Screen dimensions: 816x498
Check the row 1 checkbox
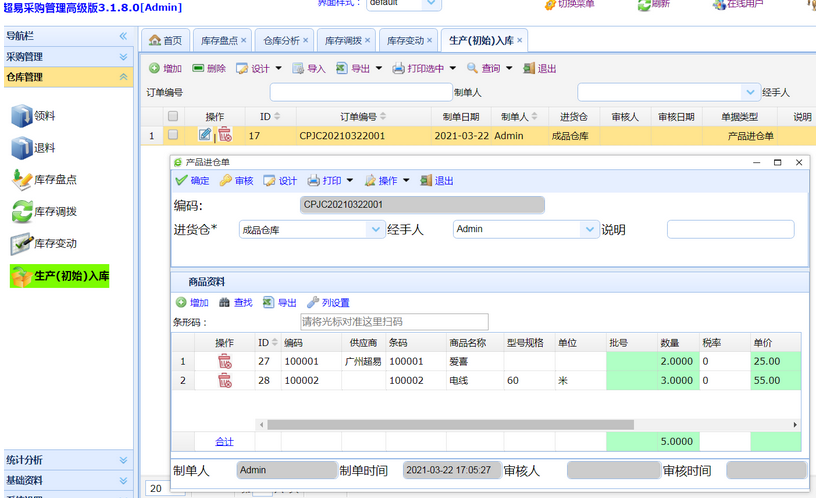(173, 135)
